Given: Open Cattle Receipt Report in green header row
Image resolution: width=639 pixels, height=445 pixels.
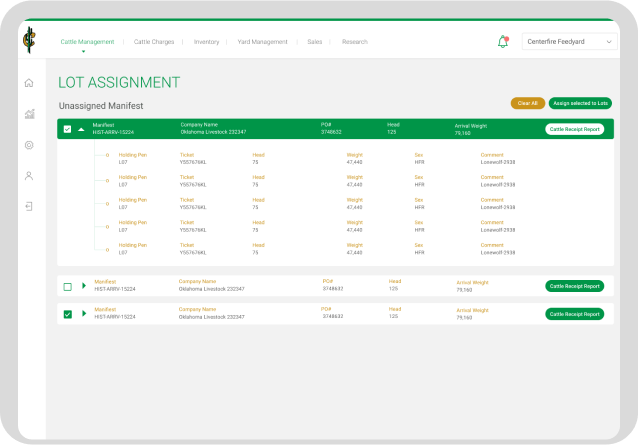Looking at the screenshot, I should tap(574, 129).
